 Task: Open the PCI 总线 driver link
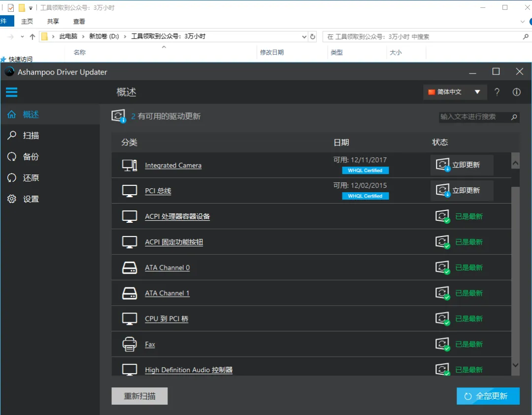click(x=158, y=191)
